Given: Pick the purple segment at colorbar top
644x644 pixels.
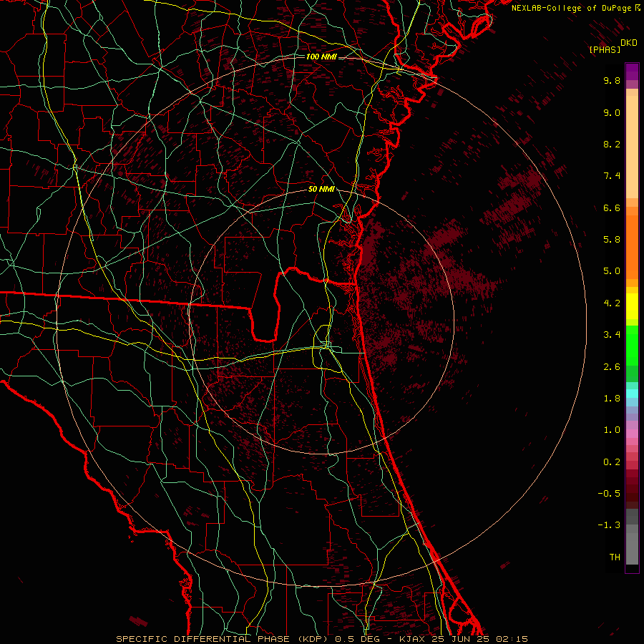Looking at the screenshot, I should pyautogui.click(x=632, y=72).
